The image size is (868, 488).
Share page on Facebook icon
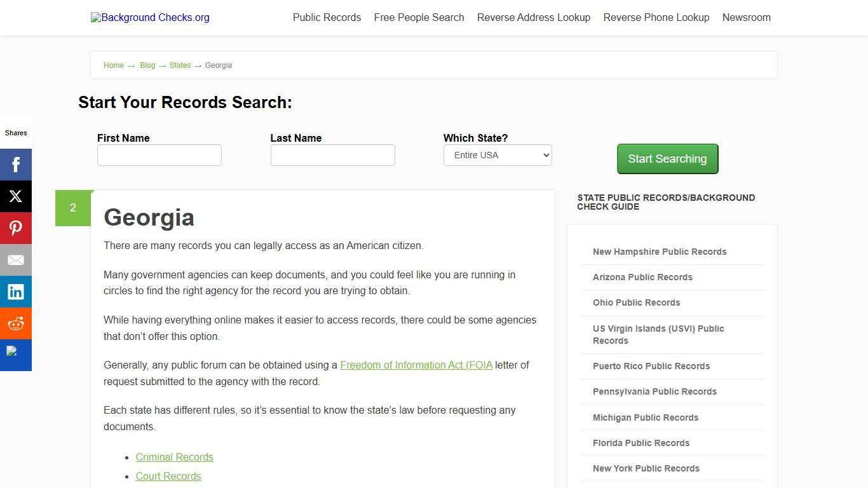[16, 165]
